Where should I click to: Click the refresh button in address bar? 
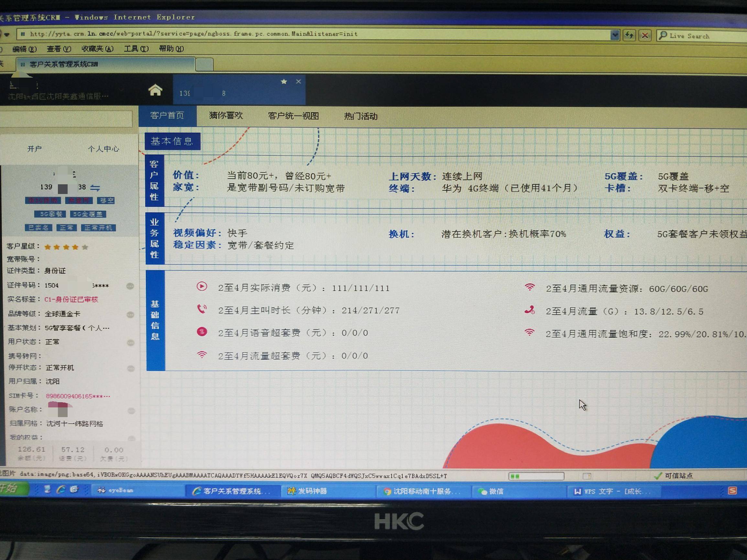click(629, 36)
